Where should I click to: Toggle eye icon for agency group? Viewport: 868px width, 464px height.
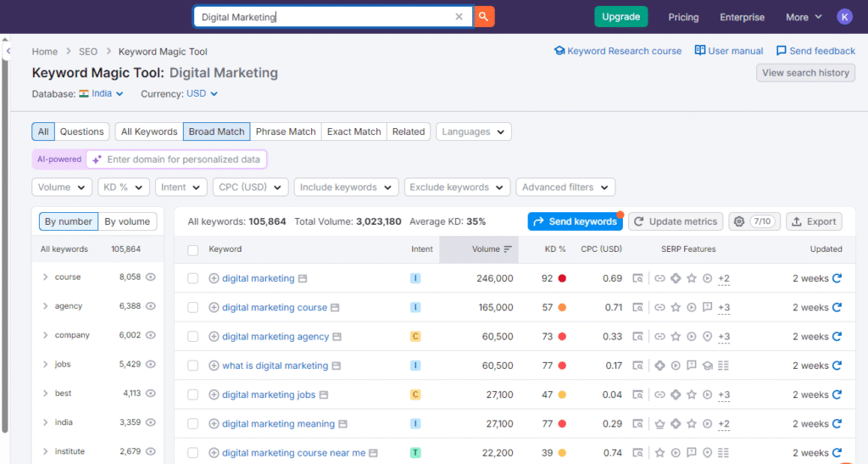(151, 305)
